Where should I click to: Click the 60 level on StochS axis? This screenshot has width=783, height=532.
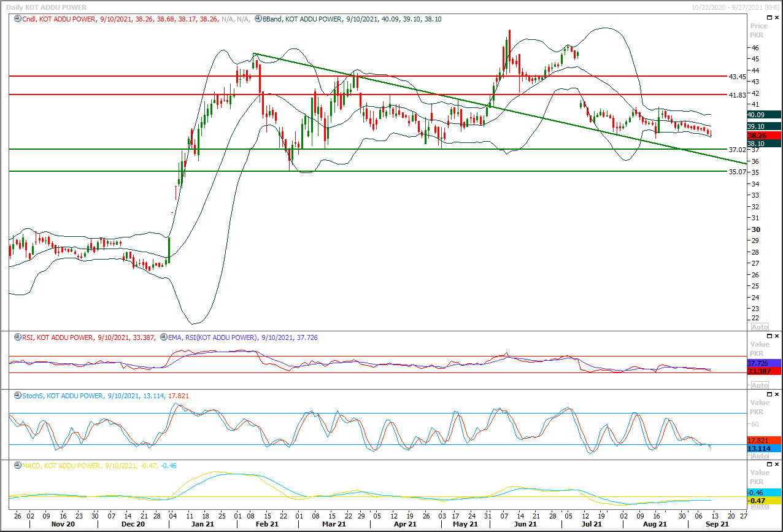click(x=755, y=425)
